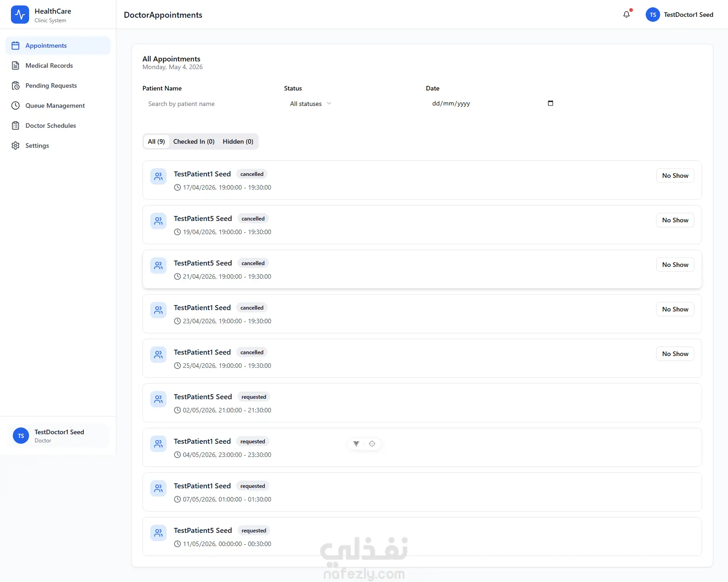Click the Queue Management clock icon
Viewport: 728px width, 582px height.
(x=15, y=105)
